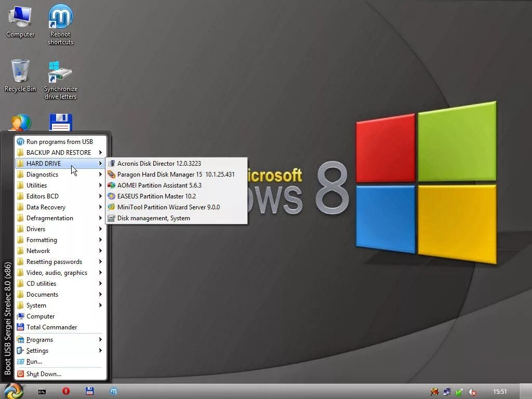The image size is (532, 399).
Task: Expand the Settings submenu arrow
Action: (100, 351)
